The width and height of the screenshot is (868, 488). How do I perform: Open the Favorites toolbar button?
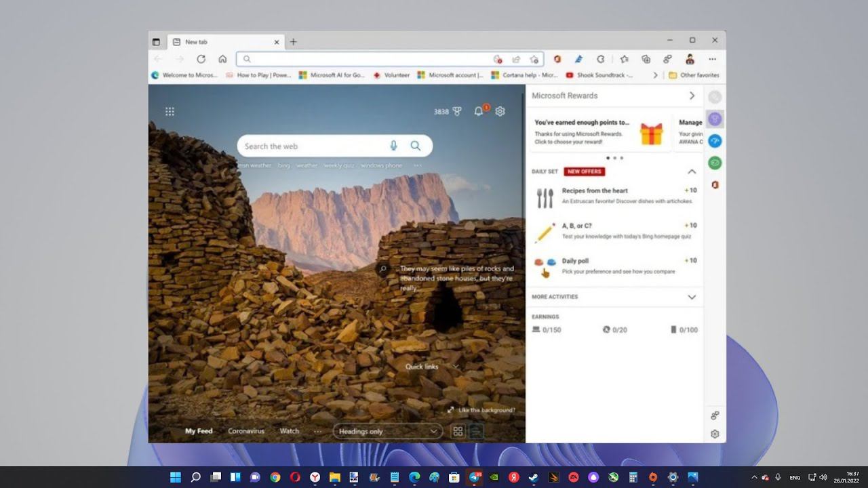pos(624,59)
